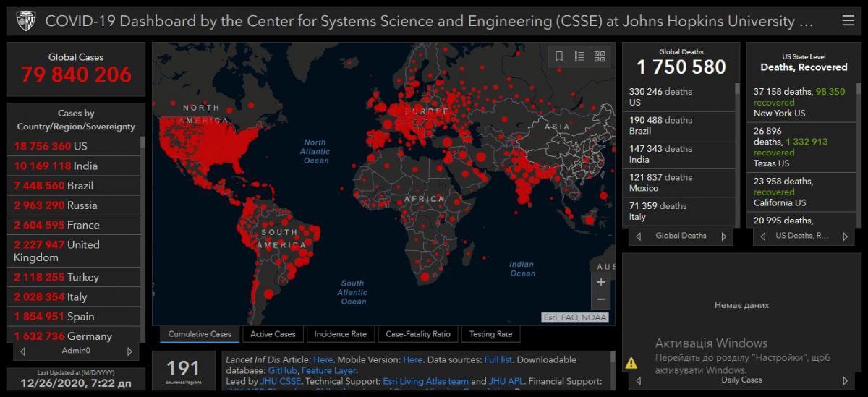Select the California US state row
868x397 pixels.
(x=801, y=192)
